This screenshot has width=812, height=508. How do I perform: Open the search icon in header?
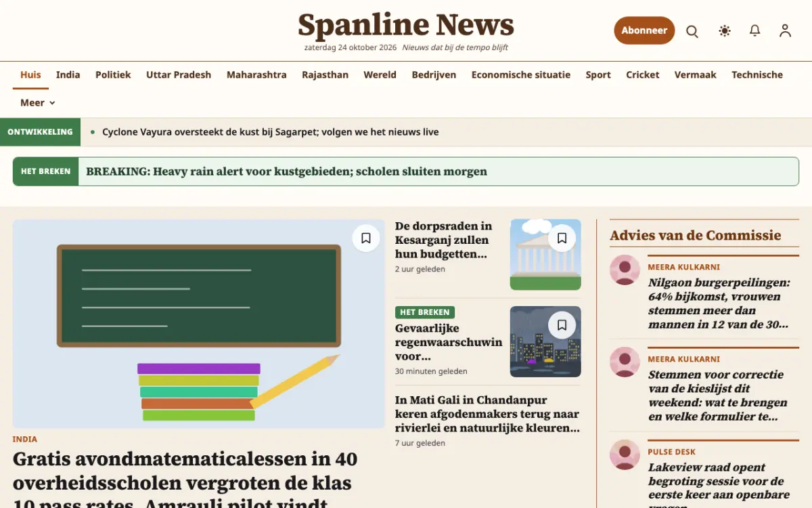(692, 31)
